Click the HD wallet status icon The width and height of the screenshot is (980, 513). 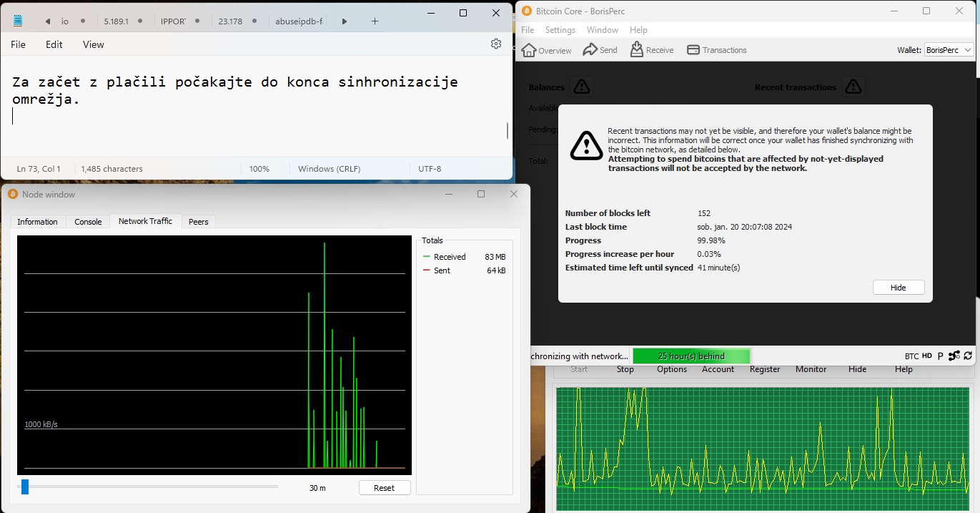927,356
